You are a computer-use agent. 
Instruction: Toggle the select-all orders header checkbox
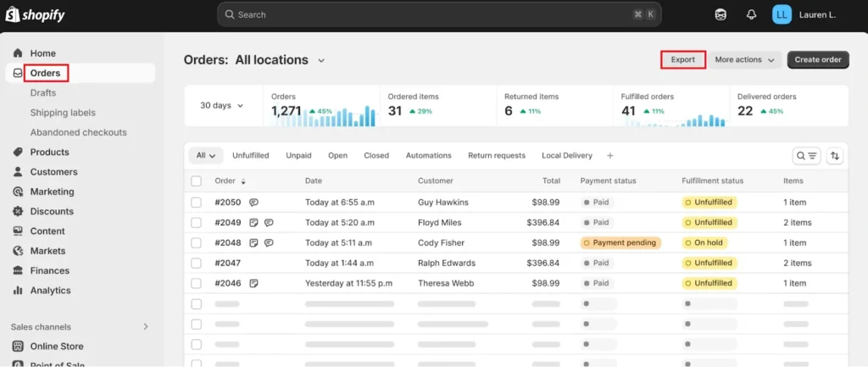197,181
